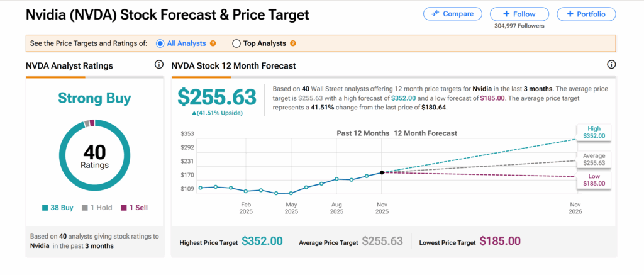
Task: Click the Highest Price Target $352.00 value
Action: pyautogui.click(x=258, y=241)
